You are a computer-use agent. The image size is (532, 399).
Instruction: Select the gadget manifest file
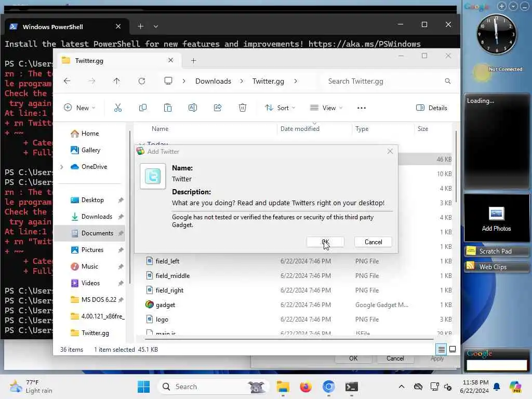pos(165,305)
